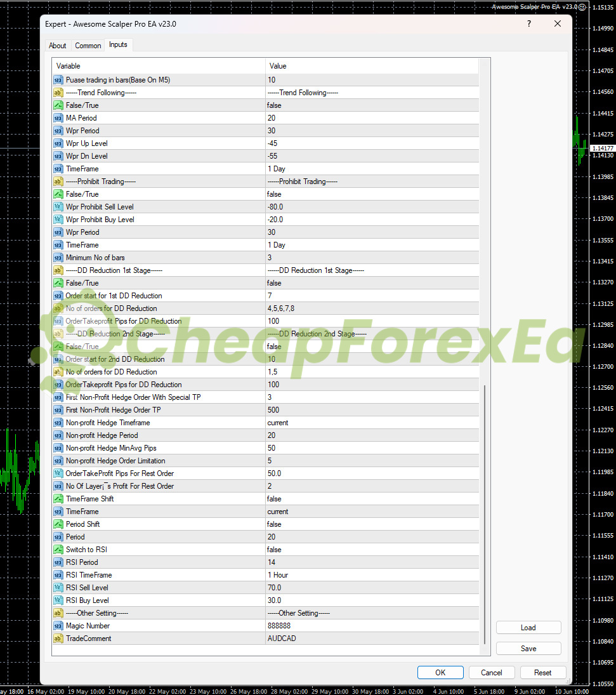
Task: Click the string icon beside Prohibit Trading header
Action: (x=58, y=182)
